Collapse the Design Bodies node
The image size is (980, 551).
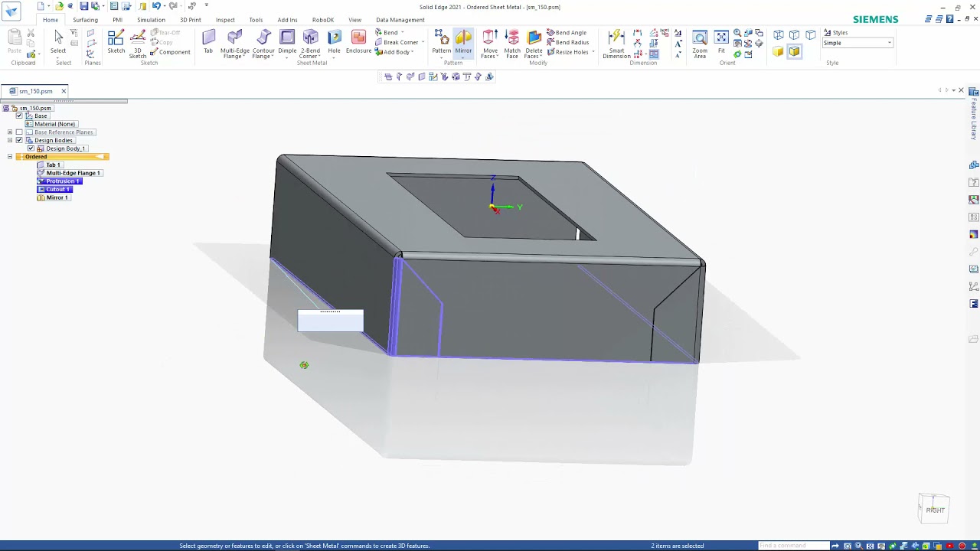click(10, 140)
